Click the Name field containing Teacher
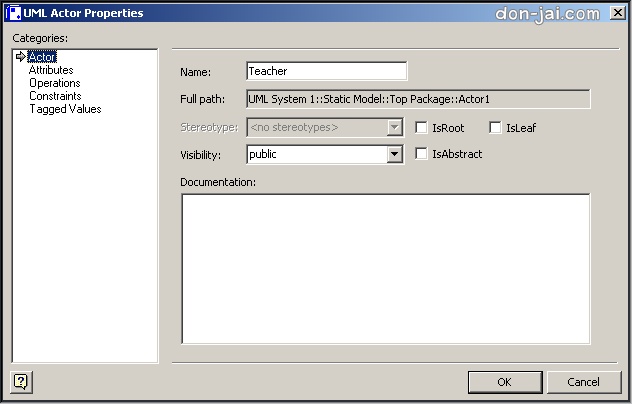 (326, 71)
